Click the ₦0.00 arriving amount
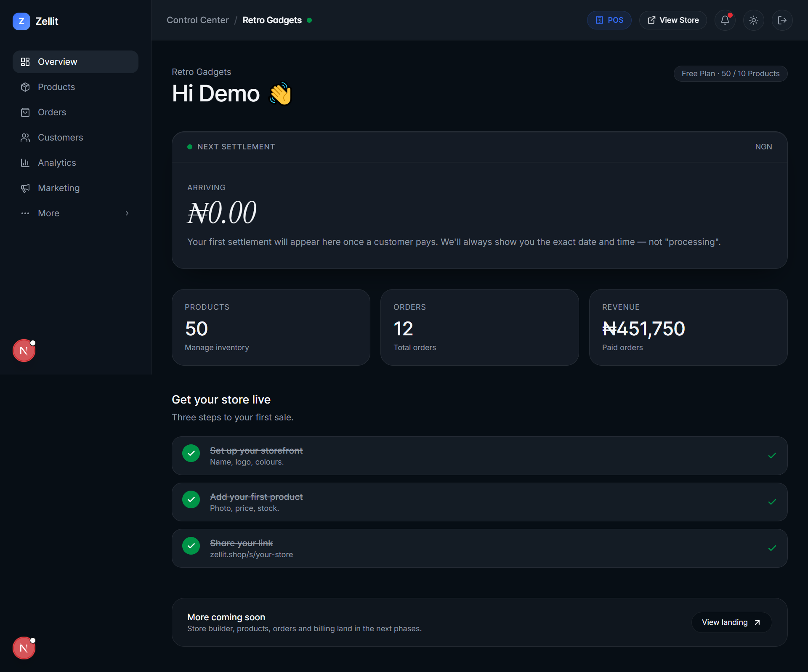This screenshot has height=672, width=808. click(222, 212)
